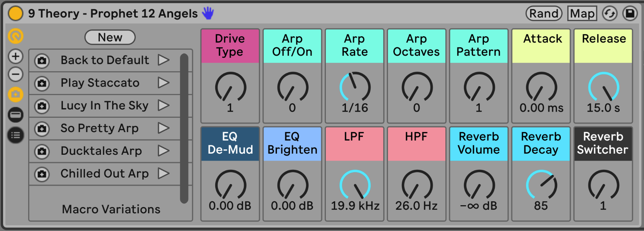Select the yellow Attack label
644x231 pixels.
pyautogui.click(x=541, y=46)
